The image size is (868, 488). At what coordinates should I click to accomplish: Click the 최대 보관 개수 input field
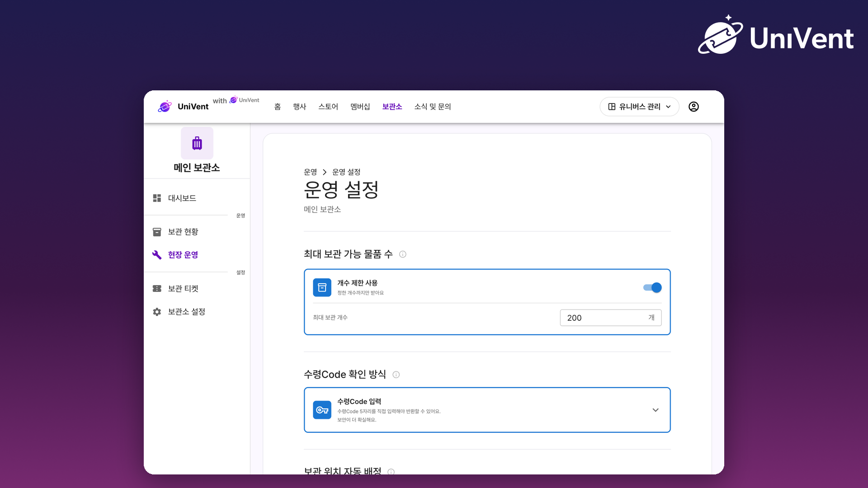coord(610,318)
